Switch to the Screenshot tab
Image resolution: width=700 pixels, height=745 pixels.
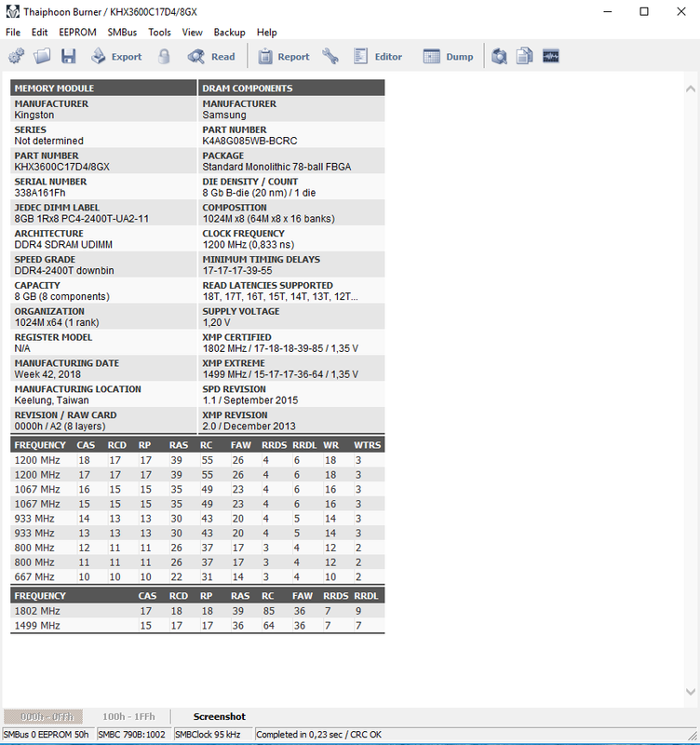[220, 716]
